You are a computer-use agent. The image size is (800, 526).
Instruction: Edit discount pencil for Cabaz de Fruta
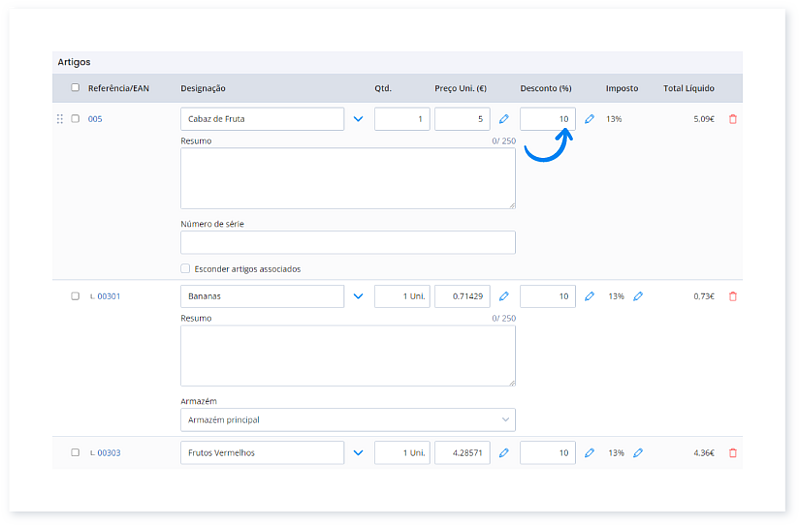[589, 119]
